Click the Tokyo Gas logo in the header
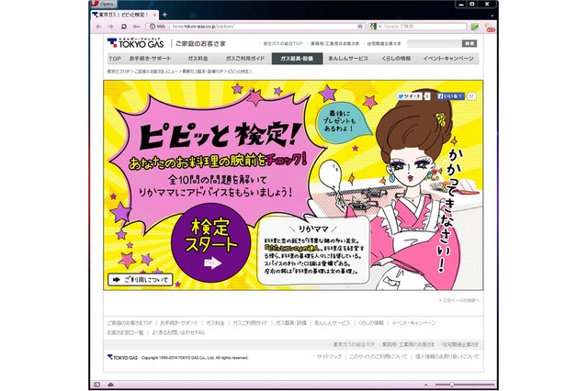This screenshot has height=391, width=588. pyautogui.click(x=136, y=43)
